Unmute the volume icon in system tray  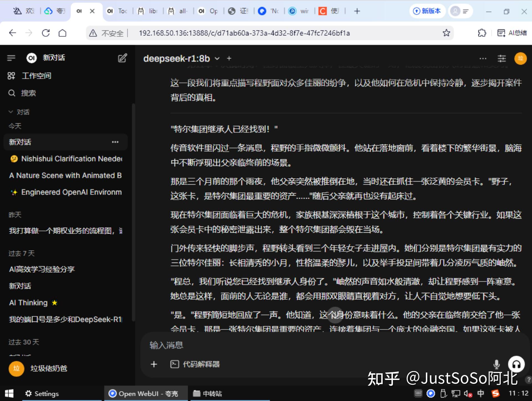coord(467,393)
